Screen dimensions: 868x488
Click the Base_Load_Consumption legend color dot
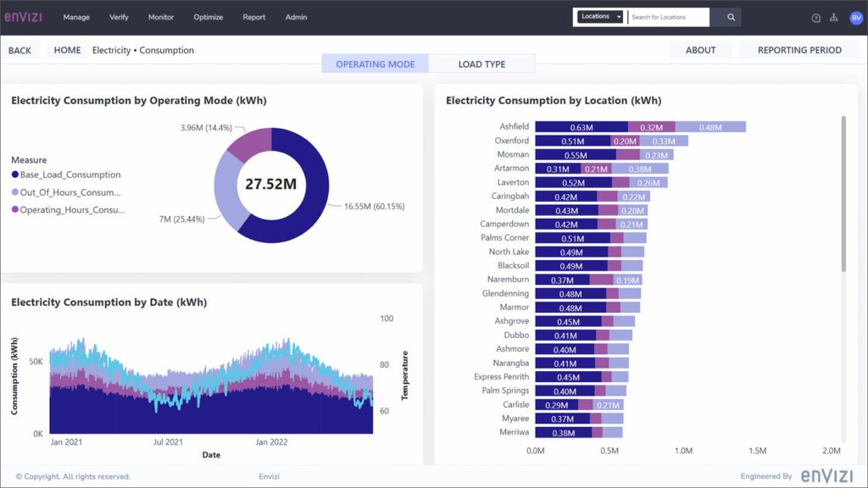(x=15, y=176)
